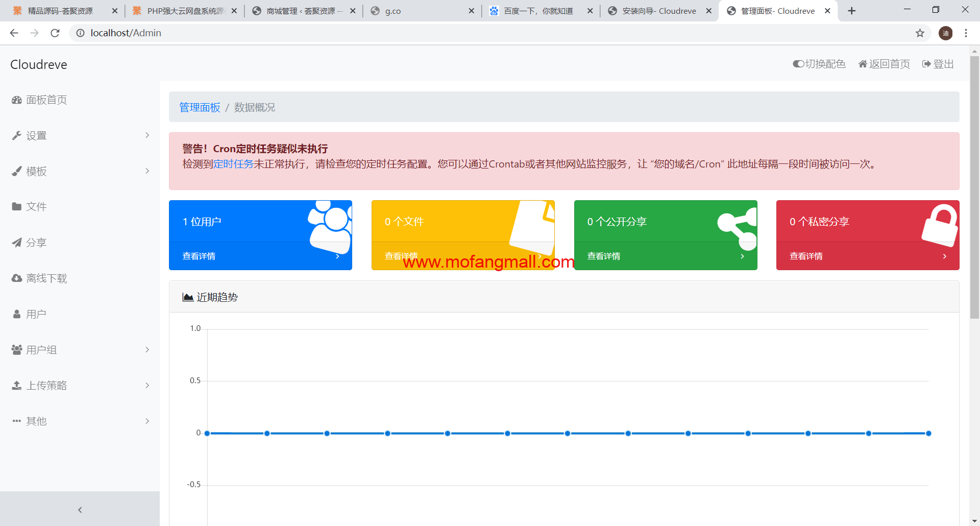Open Chrome's three-dot menu
980x526 pixels.
[966, 33]
